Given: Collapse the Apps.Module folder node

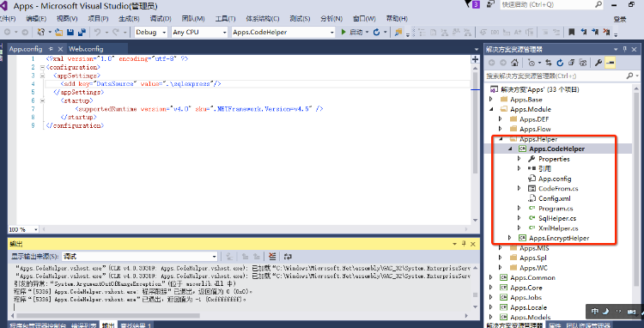Looking at the screenshot, I should [x=491, y=109].
